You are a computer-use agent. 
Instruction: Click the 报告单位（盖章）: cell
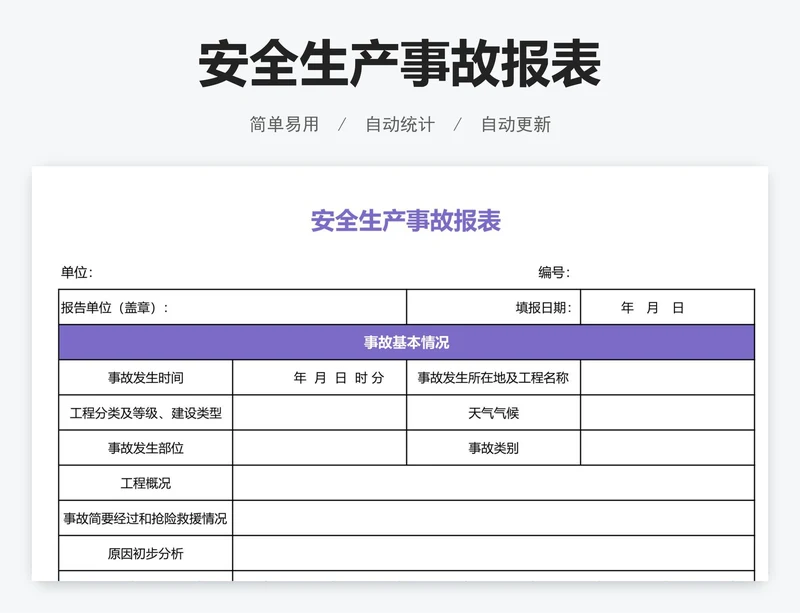click(x=233, y=307)
